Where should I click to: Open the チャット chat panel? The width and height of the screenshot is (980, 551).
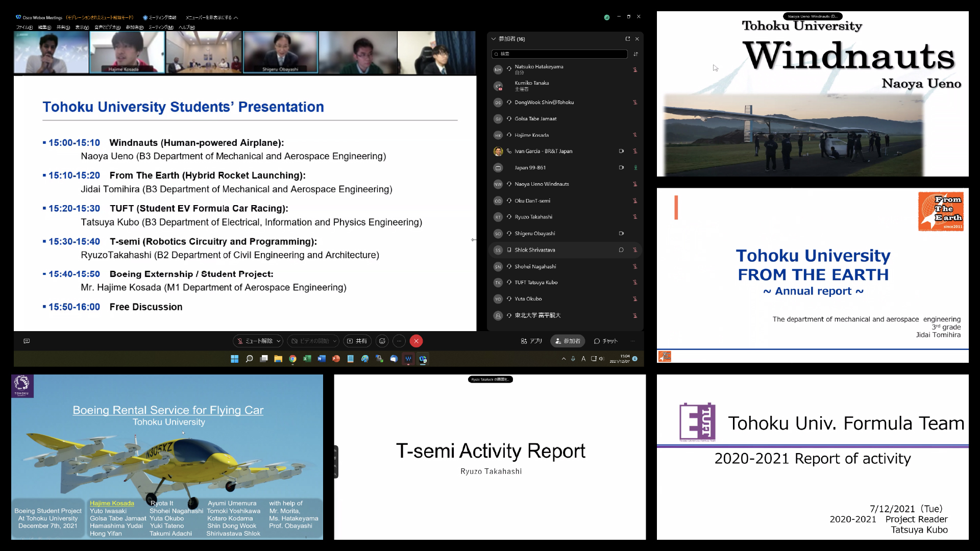click(606, 341)
